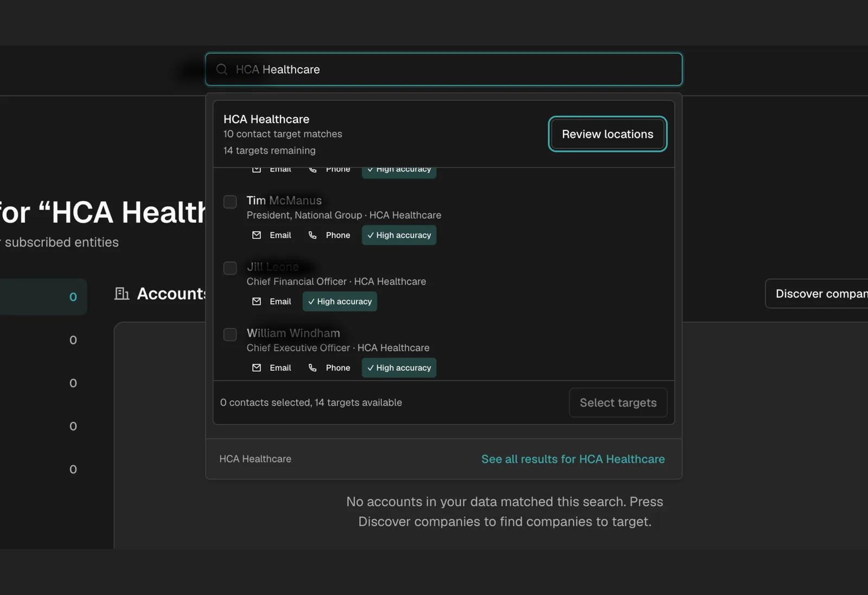Click the Tim McManus name

coord(284,201)
